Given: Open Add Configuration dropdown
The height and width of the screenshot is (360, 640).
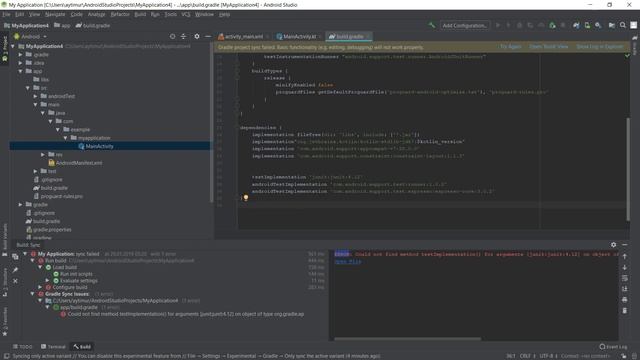Looking at the screenshot, I should point(464,25).
